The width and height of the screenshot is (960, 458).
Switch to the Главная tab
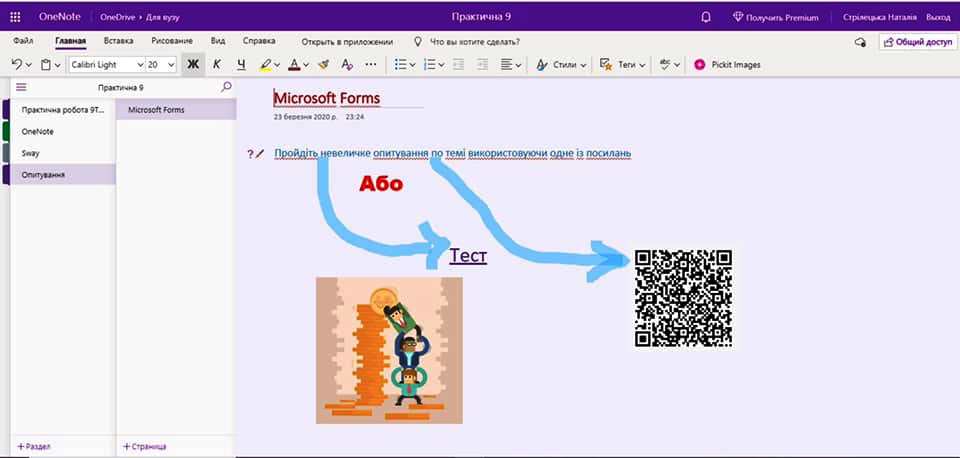(x=70, y=41)
